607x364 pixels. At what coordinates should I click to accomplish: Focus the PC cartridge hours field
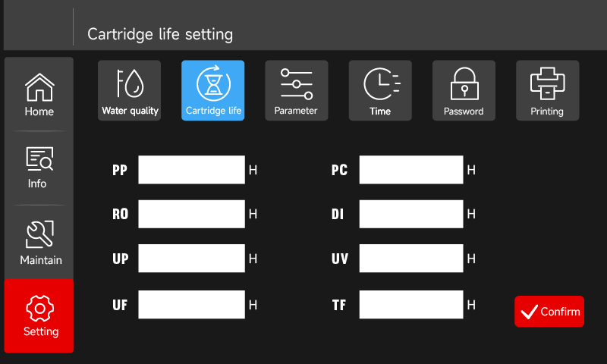[411, 170]
